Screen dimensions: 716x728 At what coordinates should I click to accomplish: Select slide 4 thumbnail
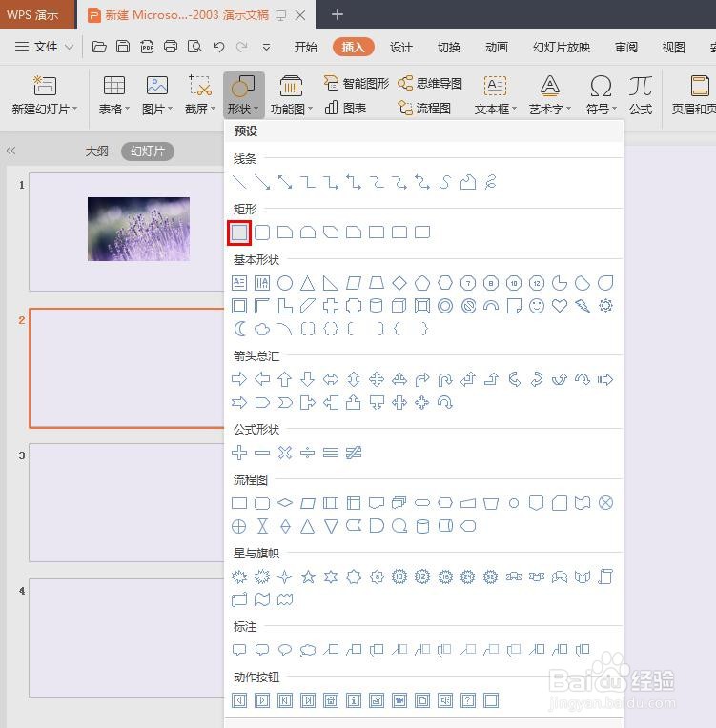(127, 637)
